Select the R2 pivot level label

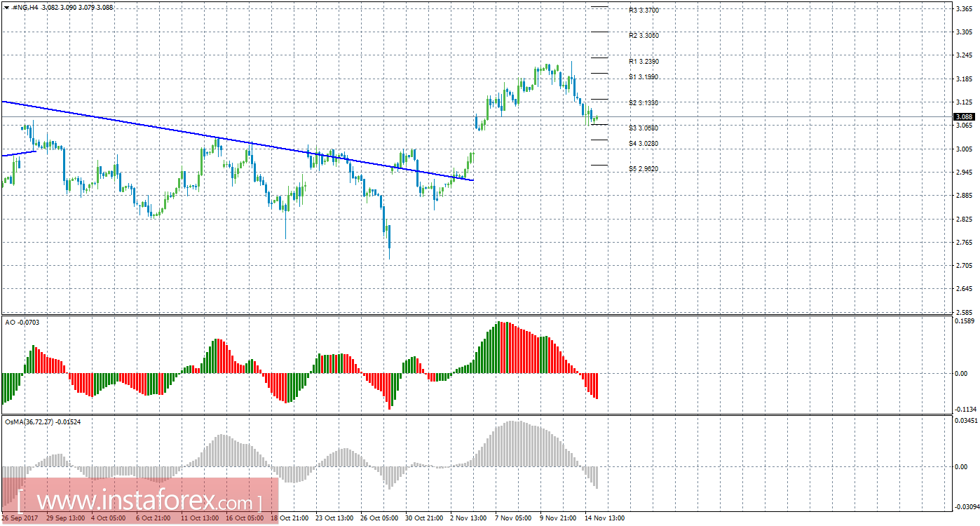[x=644, y=35]
